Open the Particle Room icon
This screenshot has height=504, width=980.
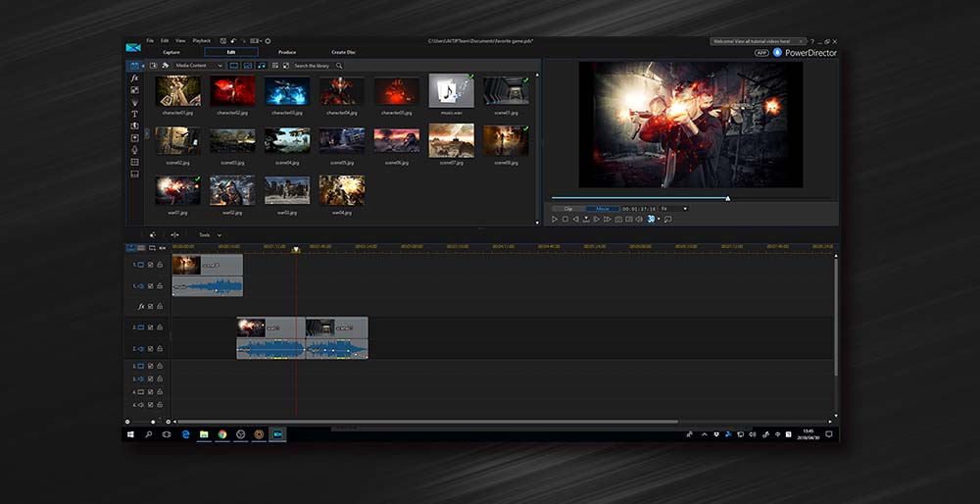[134, 102]
